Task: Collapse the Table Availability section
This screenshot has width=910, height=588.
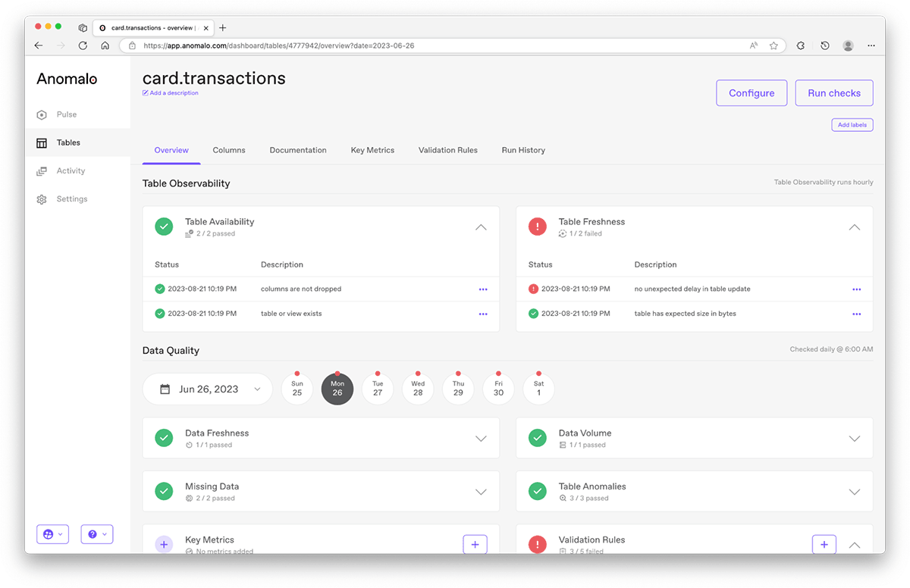Action: click(481, 227)
